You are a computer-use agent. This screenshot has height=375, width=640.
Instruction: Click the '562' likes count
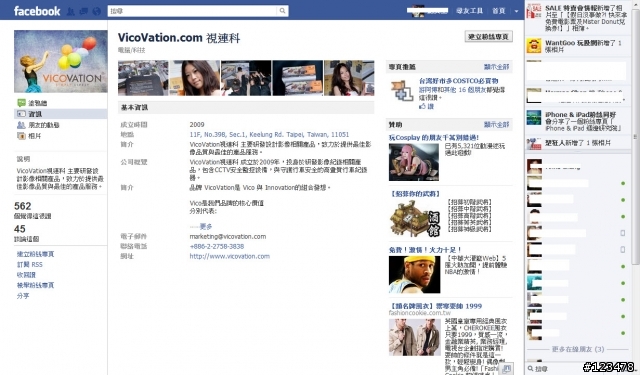[x=22, y=206]
